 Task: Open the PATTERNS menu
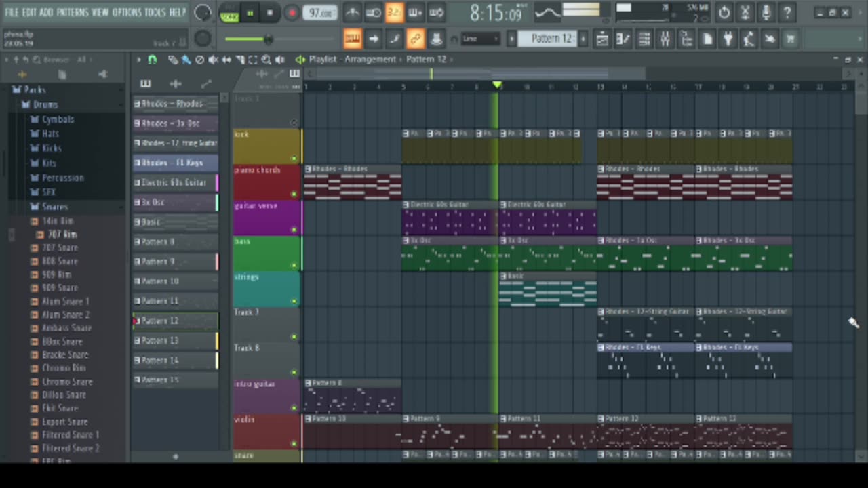point(72,12)
